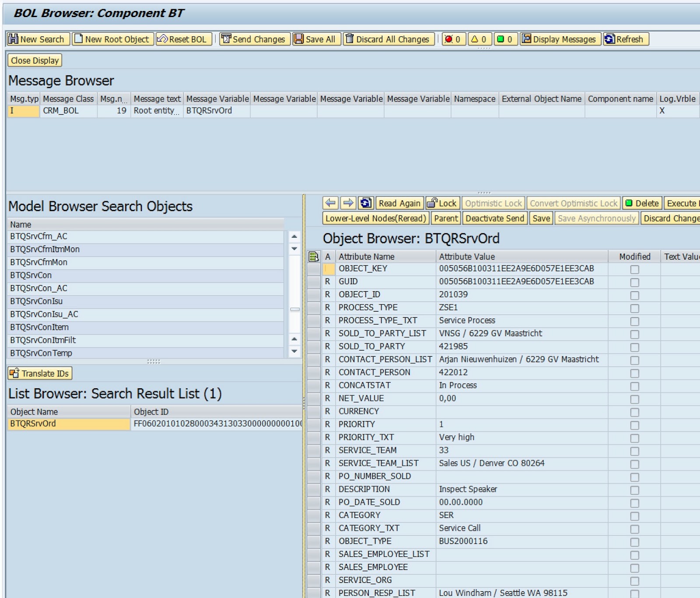Discard All Changes via toolbar
700x598 pixels.
(x=388, y=39)
